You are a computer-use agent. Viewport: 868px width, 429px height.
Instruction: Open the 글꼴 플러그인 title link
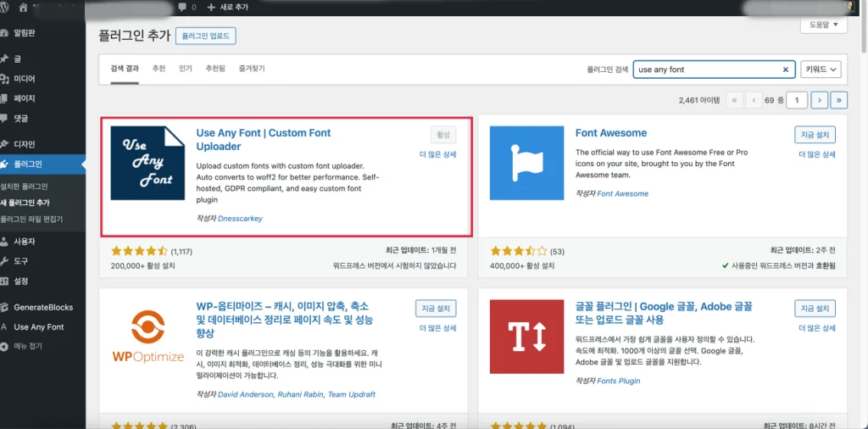point(664,313)
